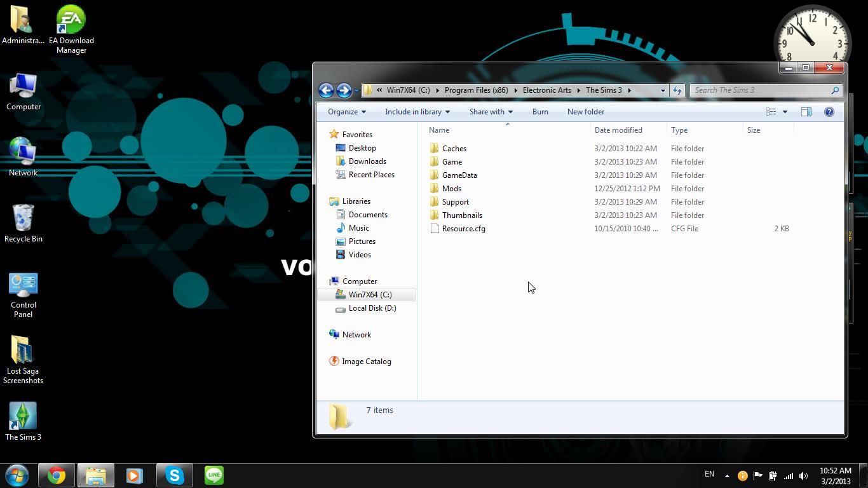
Task: Click the volume speaker tray icon
Action: [803, 476]
